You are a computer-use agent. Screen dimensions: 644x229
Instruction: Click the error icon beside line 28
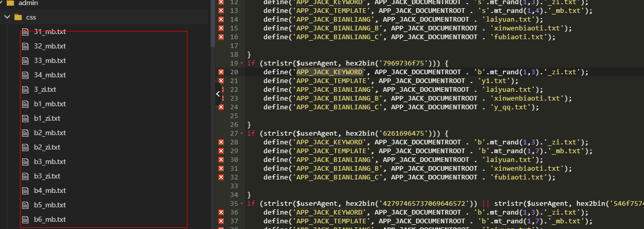pyautogui.click(x=221, y=142)
